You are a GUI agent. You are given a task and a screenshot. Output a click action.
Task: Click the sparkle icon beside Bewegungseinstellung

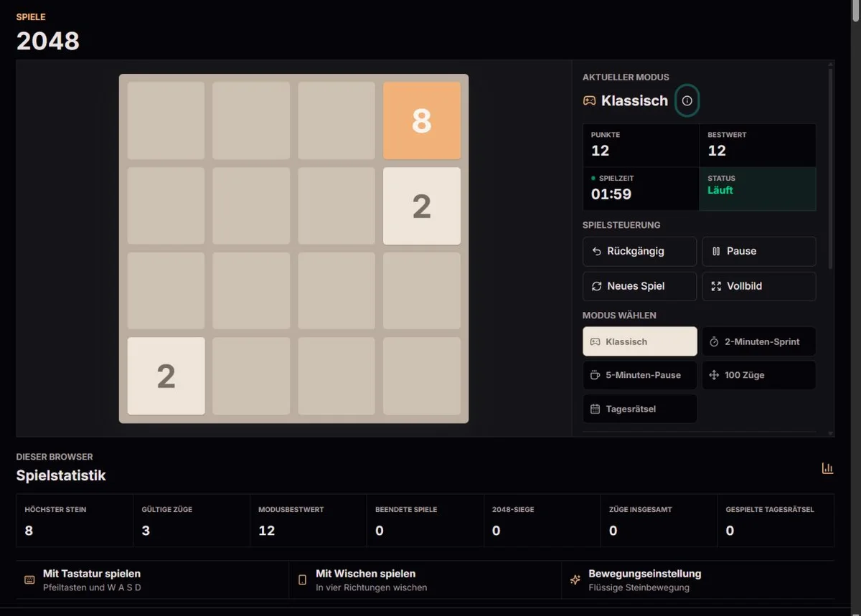575,579
